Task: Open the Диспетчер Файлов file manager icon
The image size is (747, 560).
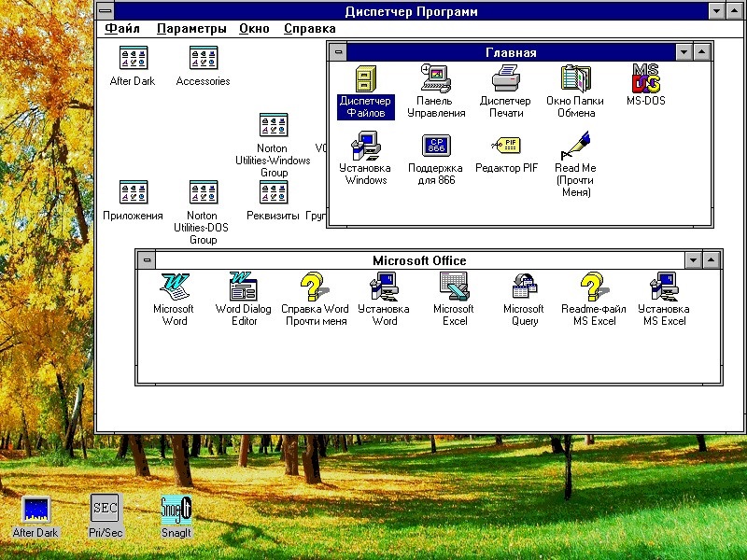Action: (x=366, y=78)
